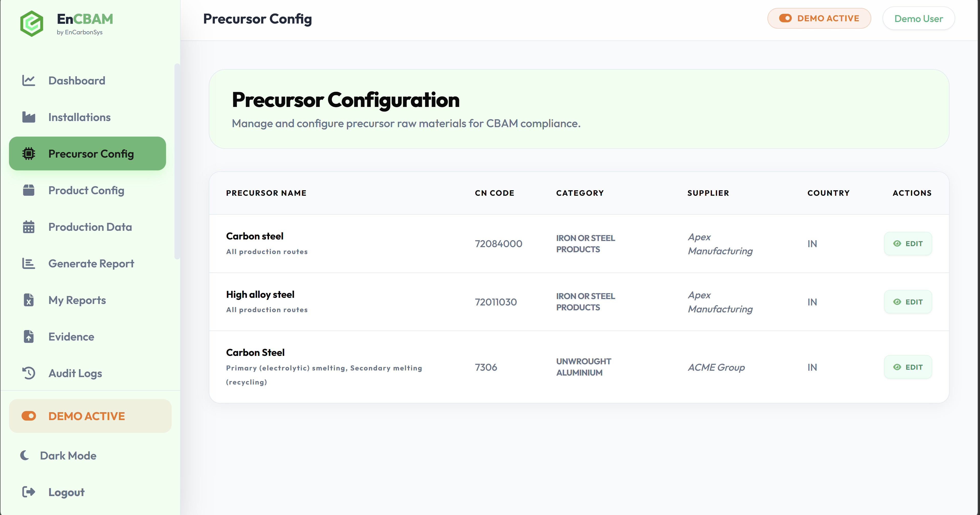The height and width of the screenshot is (515, 980).
Task: Select the Dashboard chart icon
Action: [x=29, y=80]
